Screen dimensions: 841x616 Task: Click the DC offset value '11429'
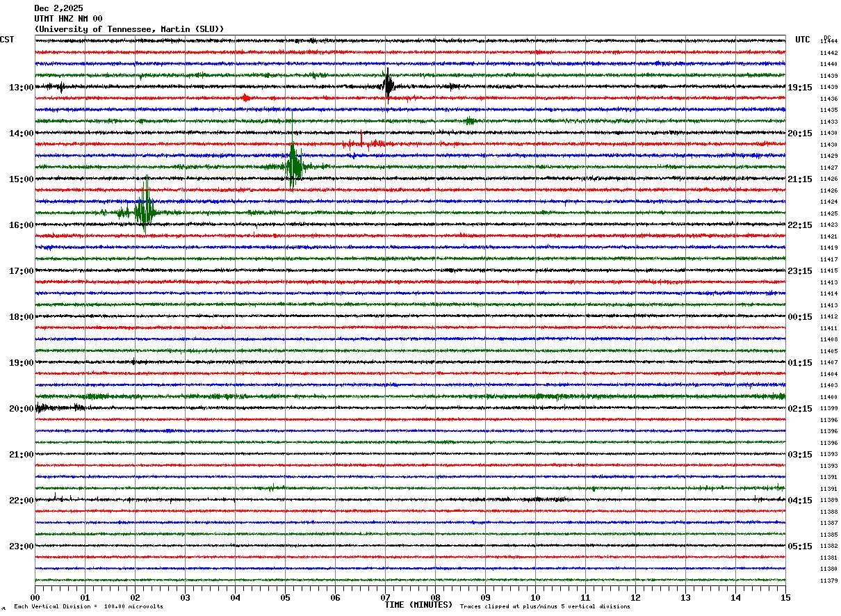828,156
